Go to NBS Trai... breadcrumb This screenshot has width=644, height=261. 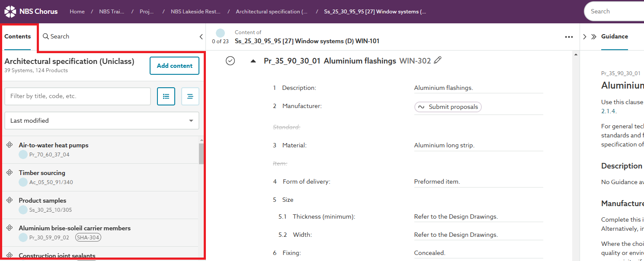112,12
